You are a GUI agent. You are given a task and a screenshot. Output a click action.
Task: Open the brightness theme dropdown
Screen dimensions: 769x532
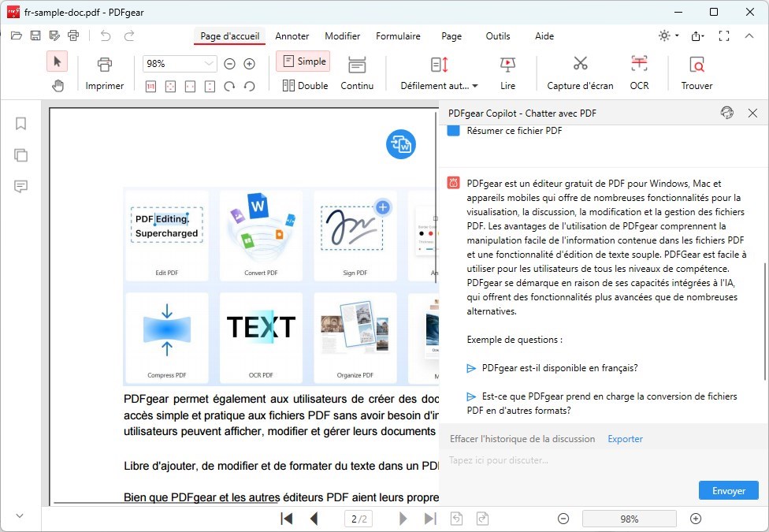coord(668,35)
